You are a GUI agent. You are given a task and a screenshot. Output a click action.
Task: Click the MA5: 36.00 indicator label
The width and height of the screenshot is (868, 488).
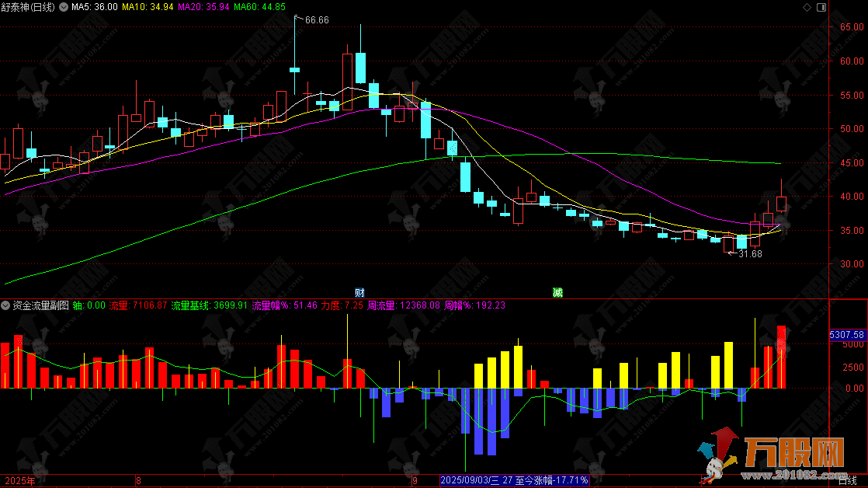(95, 7)
